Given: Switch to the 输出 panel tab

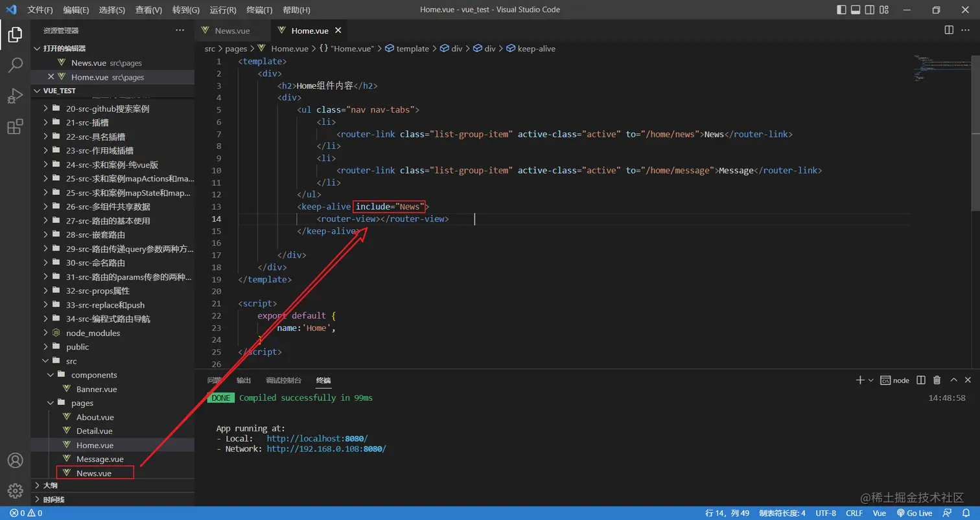Looking at the screenshot, I should [244, 380].
